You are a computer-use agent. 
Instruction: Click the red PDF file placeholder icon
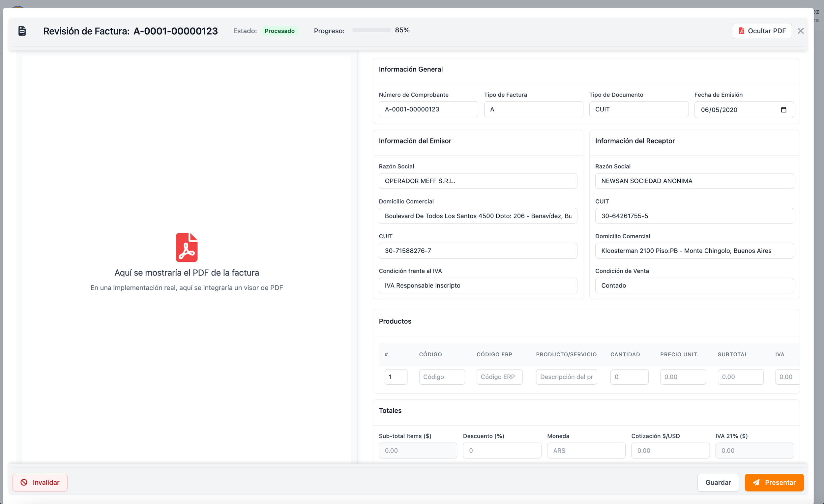(x=187, y=247)
